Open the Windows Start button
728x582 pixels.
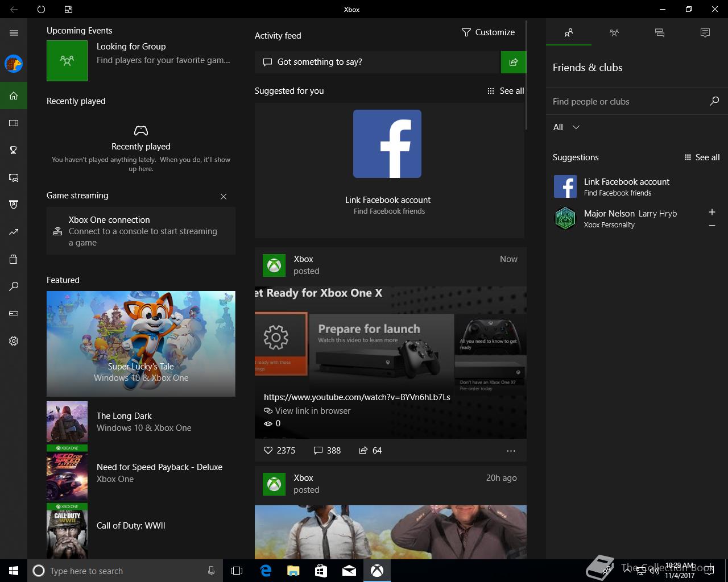[14, 571]
